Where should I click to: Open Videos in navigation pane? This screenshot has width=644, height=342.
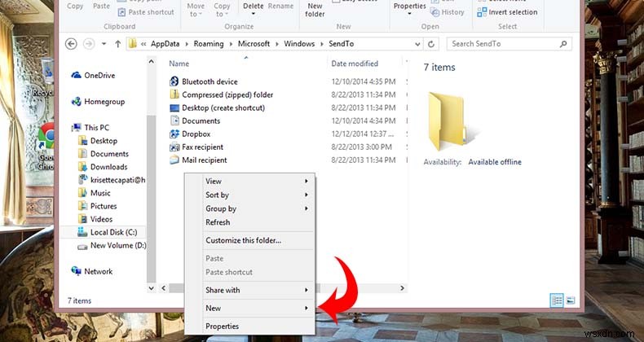coord(95,219)
